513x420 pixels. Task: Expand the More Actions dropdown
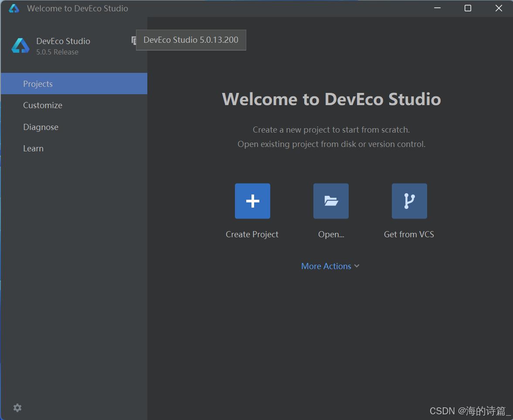(330, 266)
